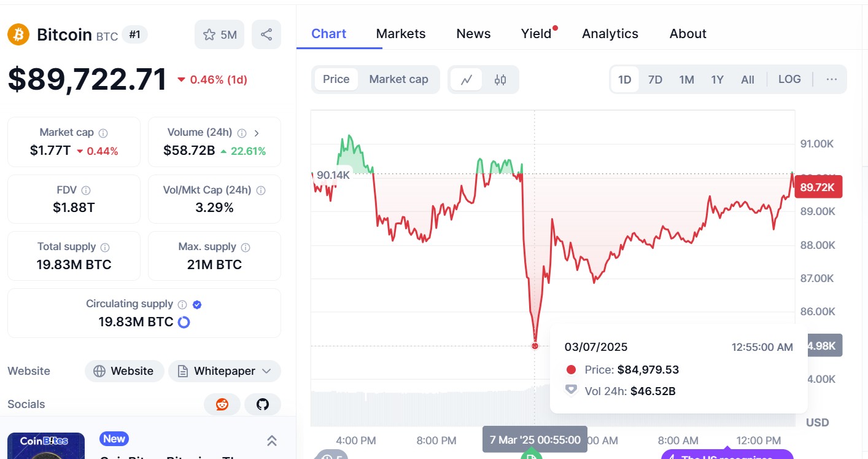Add Bitcoin to watchlist with star

click(x=220, y=34)
